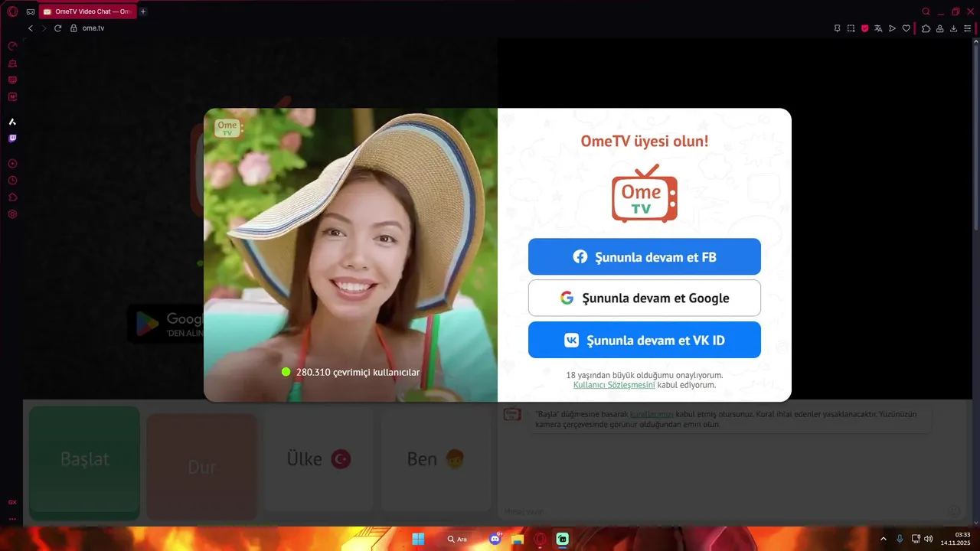Open the clock showing 03:33
980x551 pixels.
[956, 539]
